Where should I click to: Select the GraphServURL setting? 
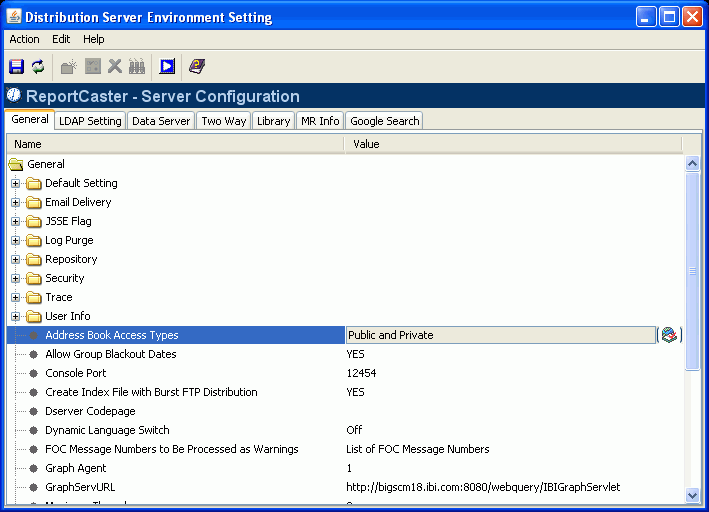tap(80, 487)
